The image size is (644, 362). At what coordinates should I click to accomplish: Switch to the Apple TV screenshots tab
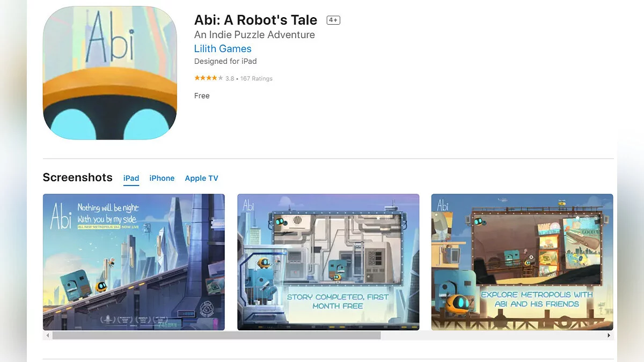pos(201,178)
